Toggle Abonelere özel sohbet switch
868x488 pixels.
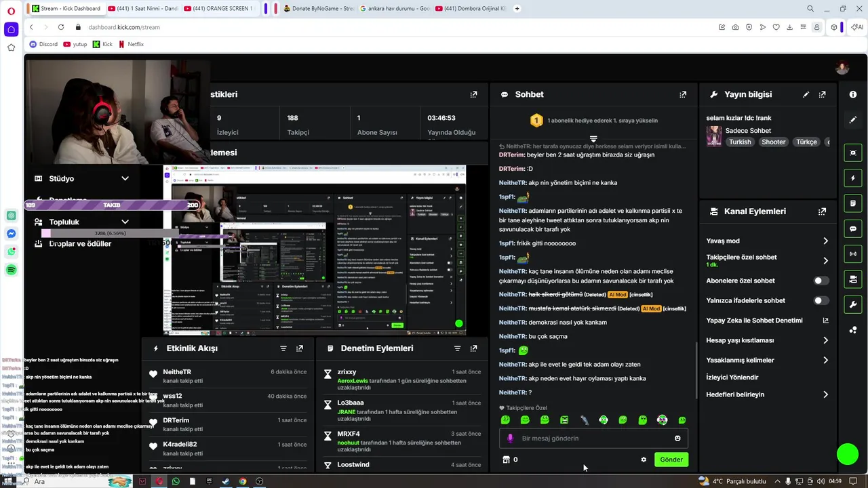(821, 281)
